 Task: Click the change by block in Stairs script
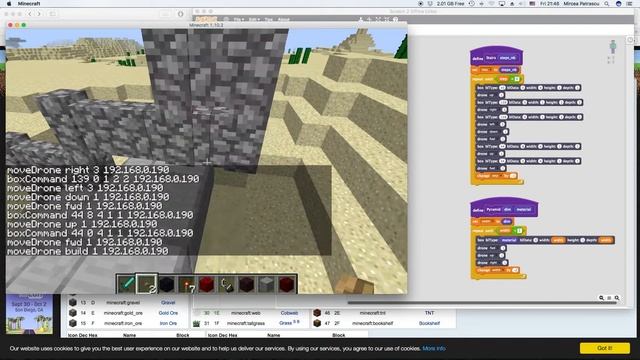click(497, 176)
